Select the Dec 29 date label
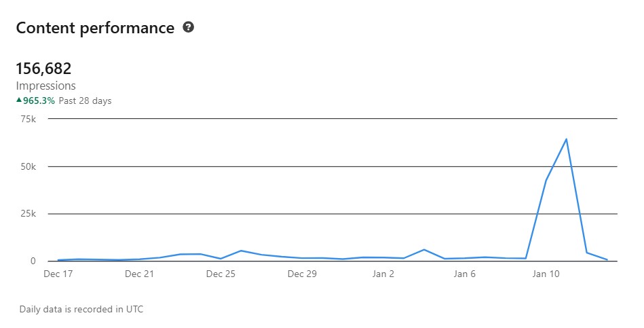This screenshot has height=328, width=644. (x=302, y=274)
